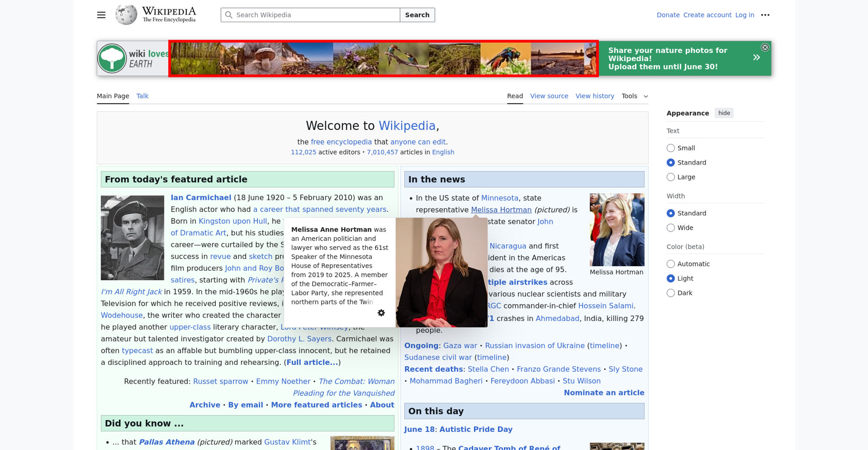Open the View history tab
868x450 pixels.
tap(595, 96)
